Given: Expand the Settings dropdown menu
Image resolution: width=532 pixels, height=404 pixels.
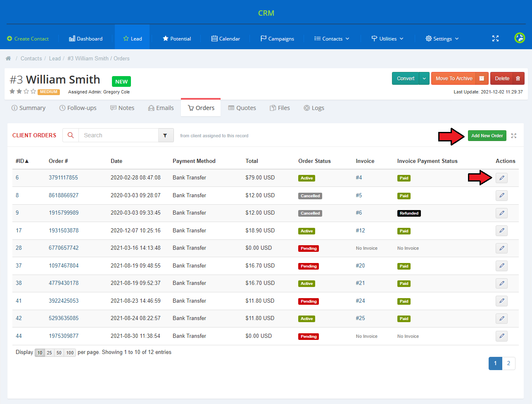Looking at the screenshot, I should 442,38.
